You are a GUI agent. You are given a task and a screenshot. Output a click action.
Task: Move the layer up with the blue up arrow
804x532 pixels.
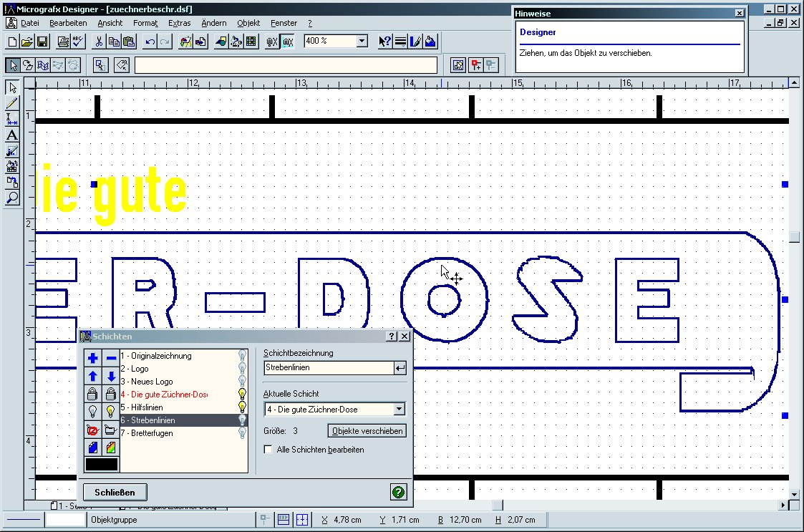coord(92,376)
